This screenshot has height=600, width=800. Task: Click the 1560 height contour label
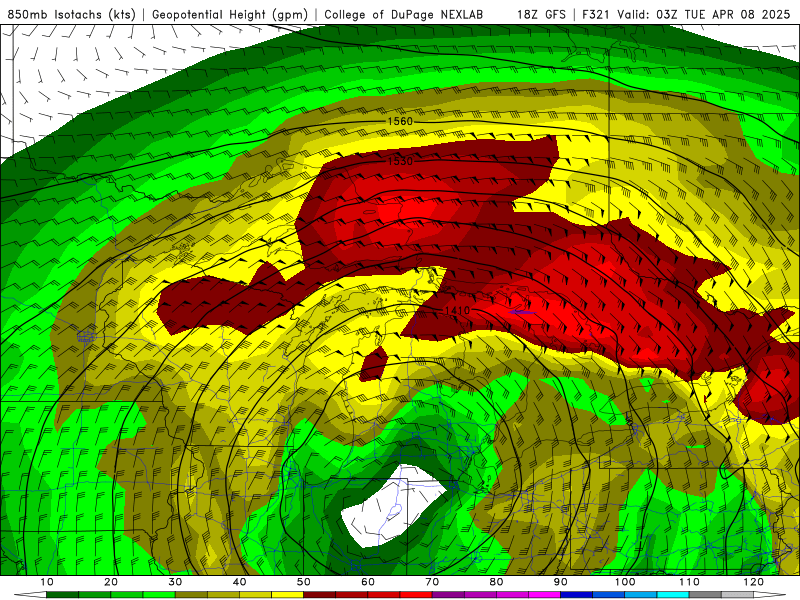point(400,121)
